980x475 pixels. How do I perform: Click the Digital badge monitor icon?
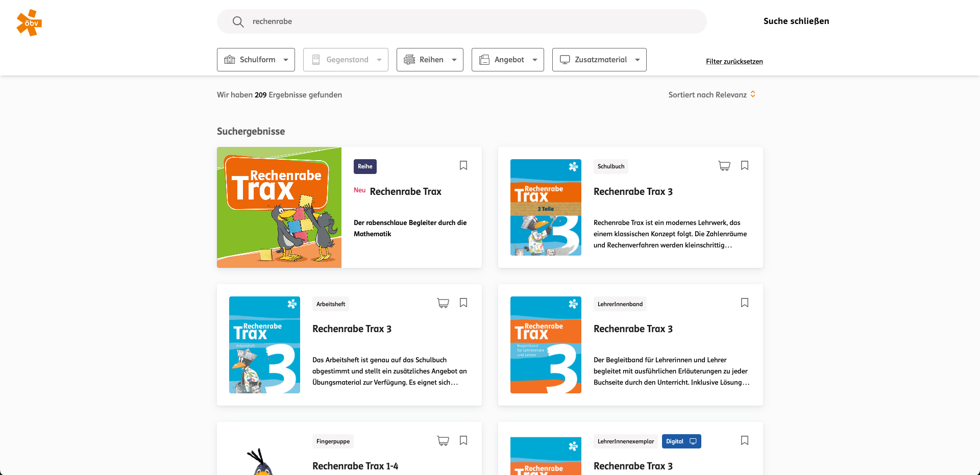tap(693, 441)
